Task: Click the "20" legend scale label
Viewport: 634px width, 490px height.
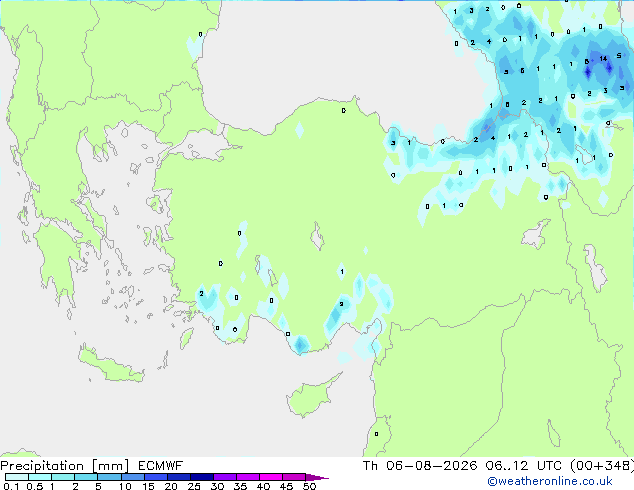Action: point(171,486)
